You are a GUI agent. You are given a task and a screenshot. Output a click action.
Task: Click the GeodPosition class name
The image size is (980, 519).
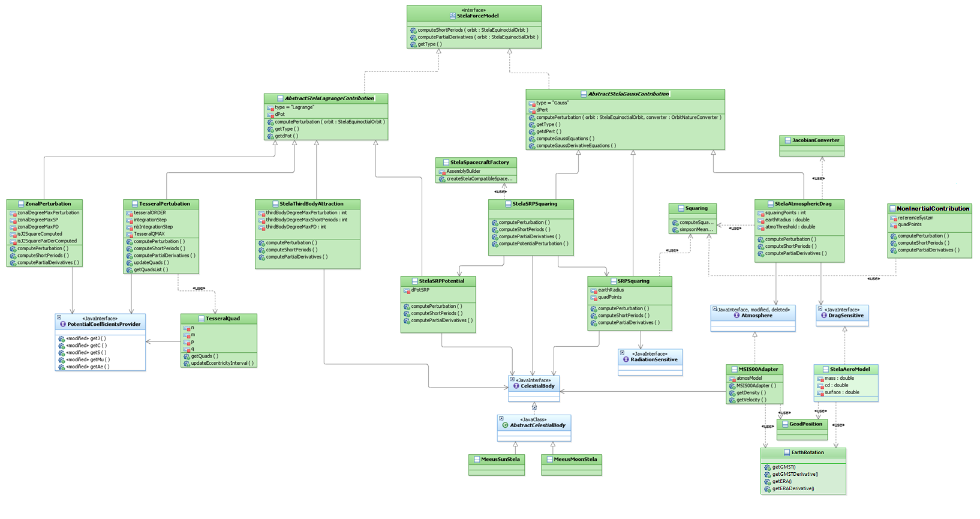click(805, 424)
